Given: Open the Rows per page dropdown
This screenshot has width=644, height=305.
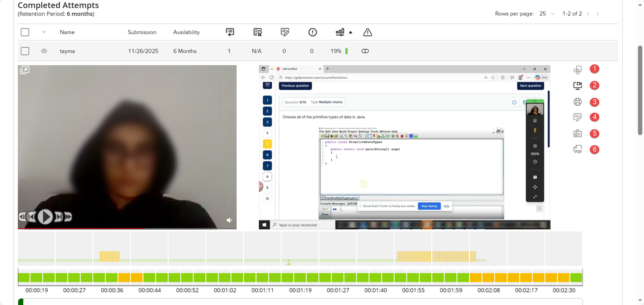Looking at the screenshot, I should (x=547, y=14).
